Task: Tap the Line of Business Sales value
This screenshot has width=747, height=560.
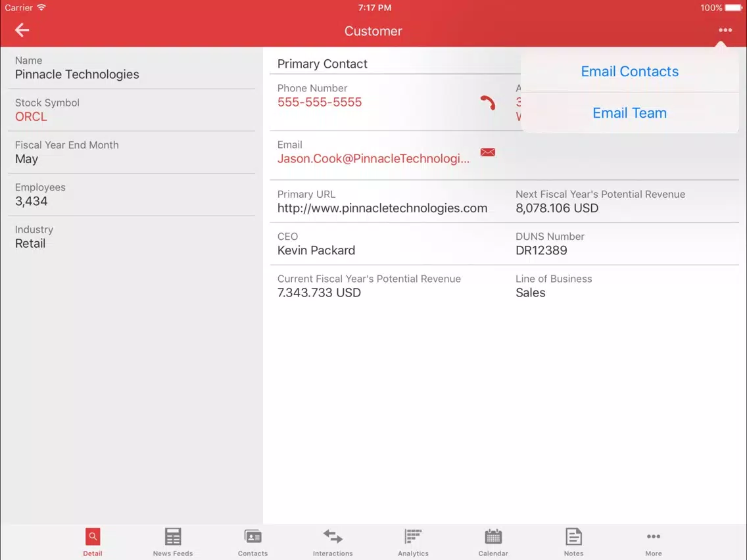Action: click(x=530, y=292)
